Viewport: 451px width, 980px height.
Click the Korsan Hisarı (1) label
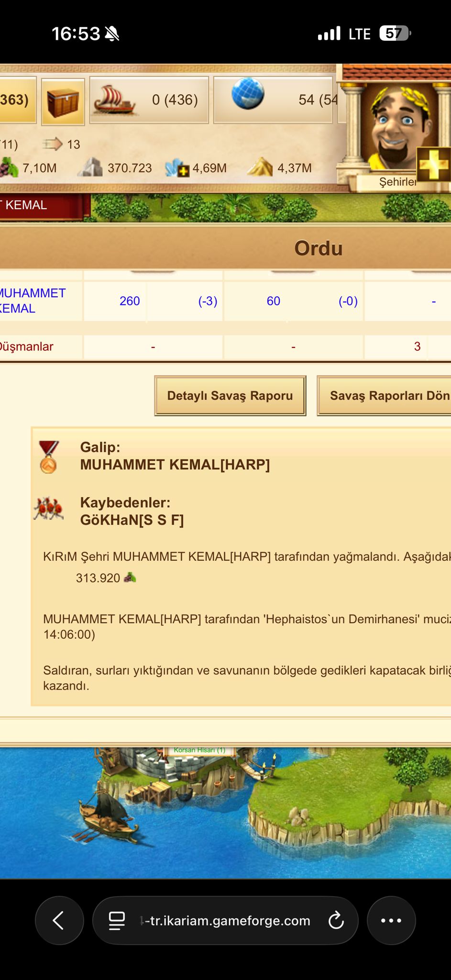point(199,750)
